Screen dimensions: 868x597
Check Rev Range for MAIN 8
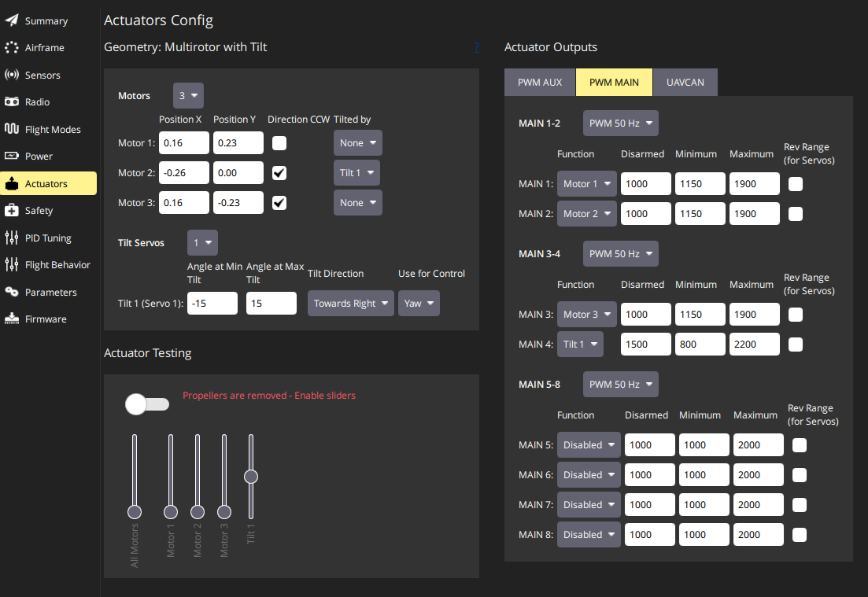800,535
